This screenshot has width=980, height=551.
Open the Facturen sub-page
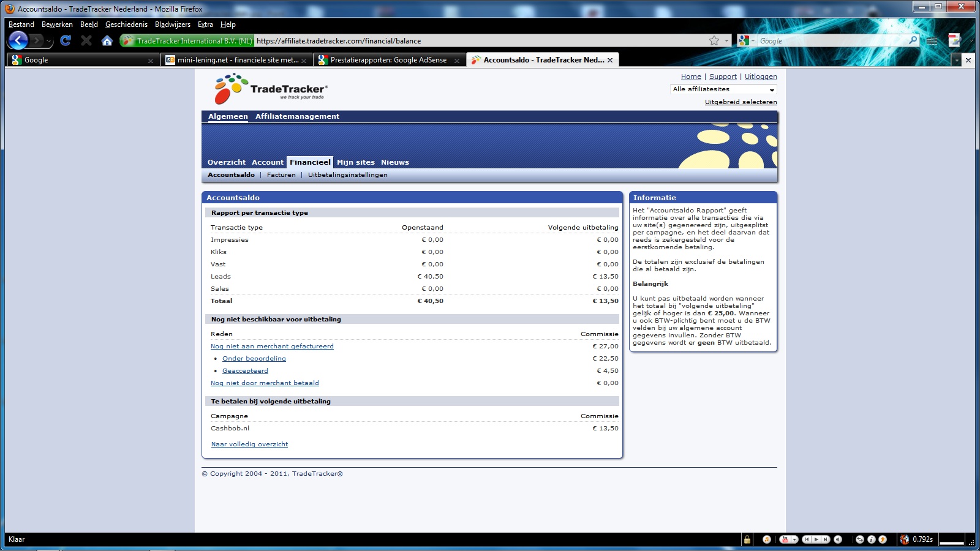281,175
